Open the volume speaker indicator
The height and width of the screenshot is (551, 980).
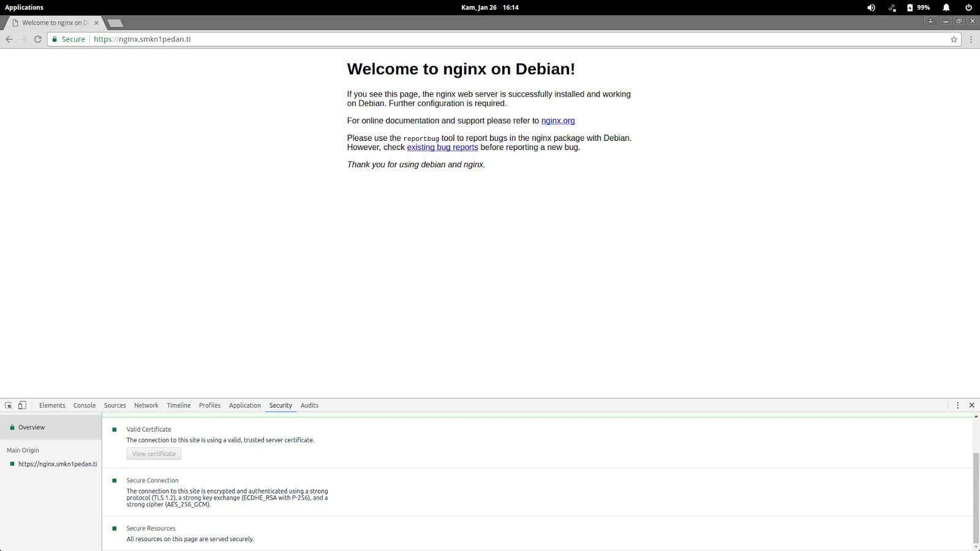[871, 7]
